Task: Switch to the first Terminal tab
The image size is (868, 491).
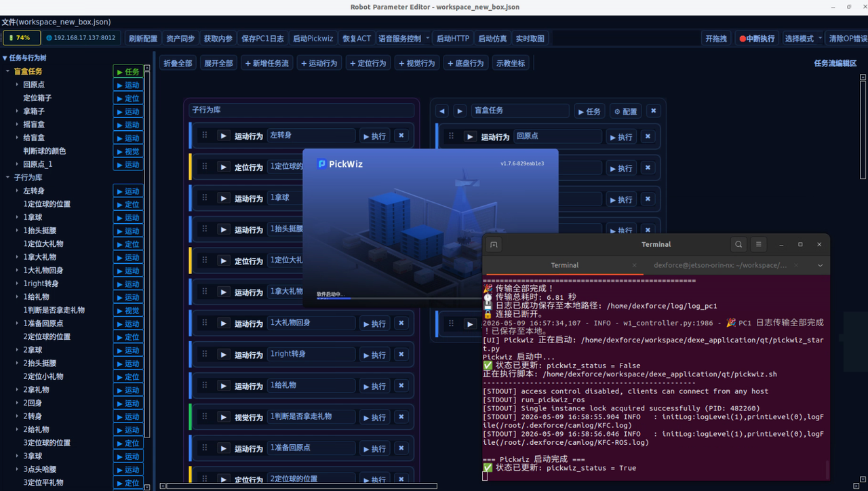Action: coord(564,265)
